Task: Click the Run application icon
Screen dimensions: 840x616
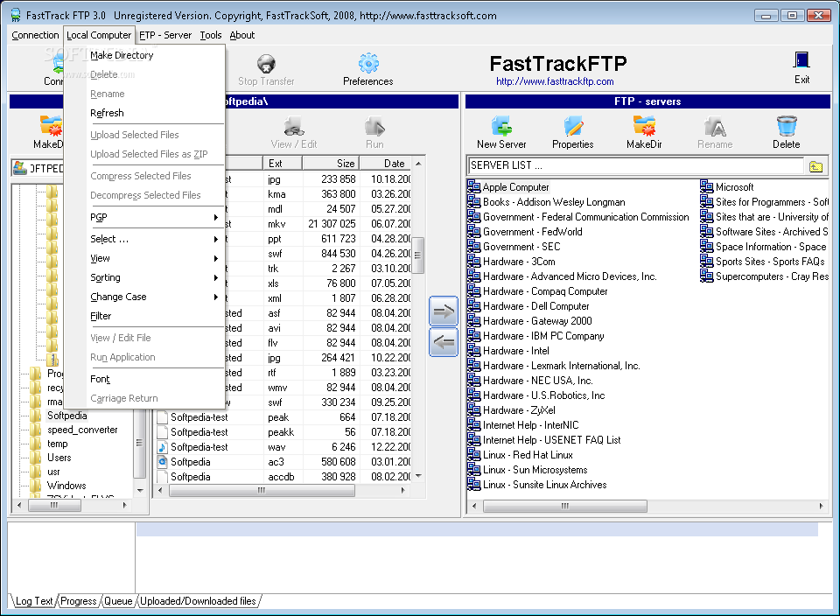Action: click(x=374, y=126)
